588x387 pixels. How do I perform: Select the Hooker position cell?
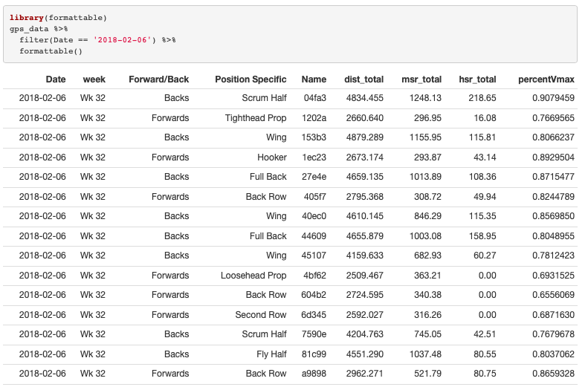pos(271,157)
